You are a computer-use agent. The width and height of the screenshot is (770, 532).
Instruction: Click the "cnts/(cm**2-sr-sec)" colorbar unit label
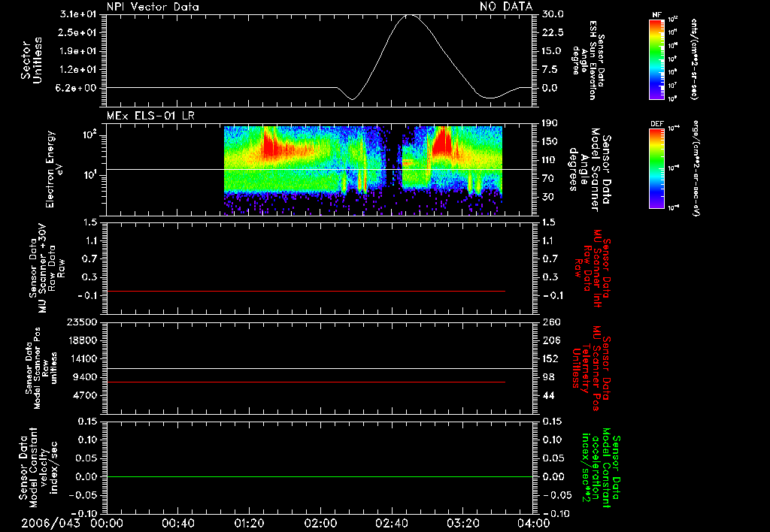(694, 59)
